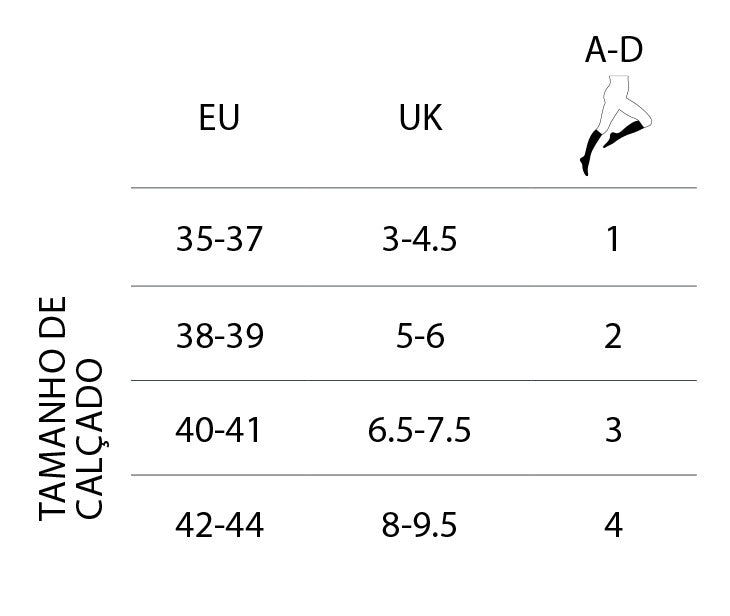Image resolution: width=730 pixels, height=616 pixels.
Task: Select EU size 35-37 cell
Action: click(x=219, y=239)
